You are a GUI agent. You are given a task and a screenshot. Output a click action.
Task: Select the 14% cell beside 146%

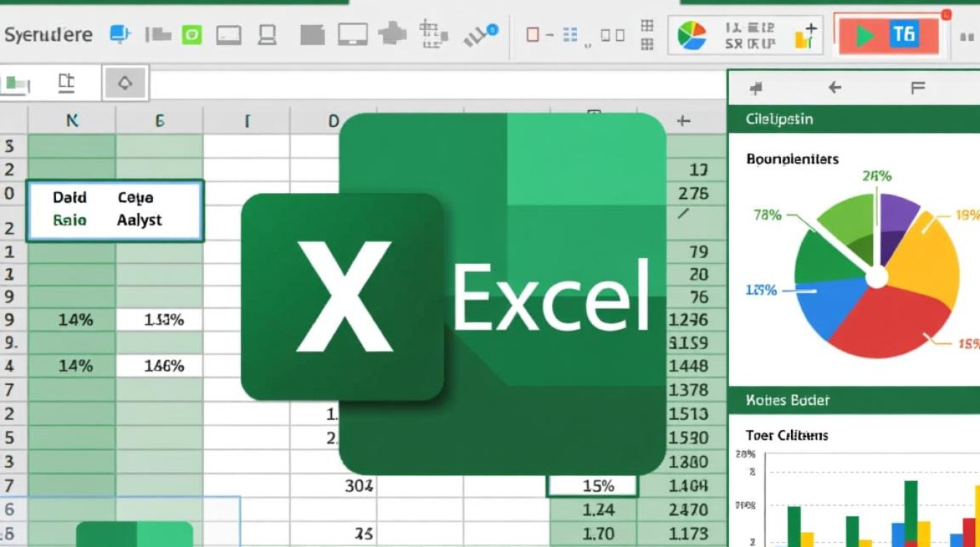coord(72,366)
